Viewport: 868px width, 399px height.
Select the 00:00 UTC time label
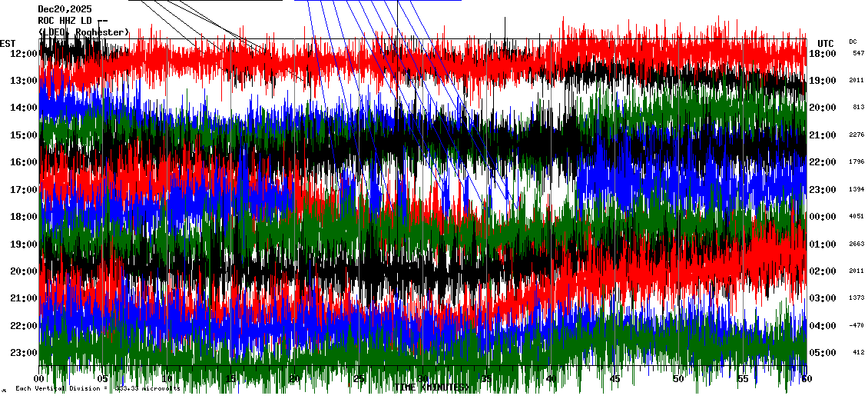[822, 217]
